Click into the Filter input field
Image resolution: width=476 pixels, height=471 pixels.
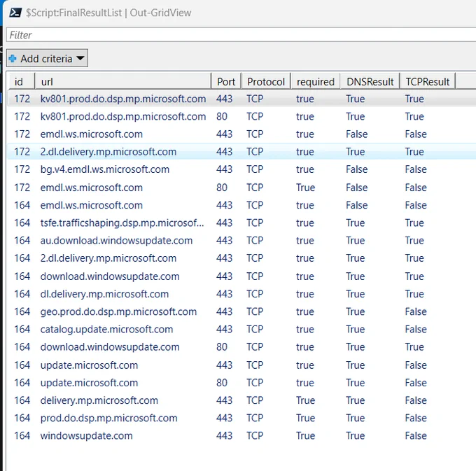tap(241, 35)
